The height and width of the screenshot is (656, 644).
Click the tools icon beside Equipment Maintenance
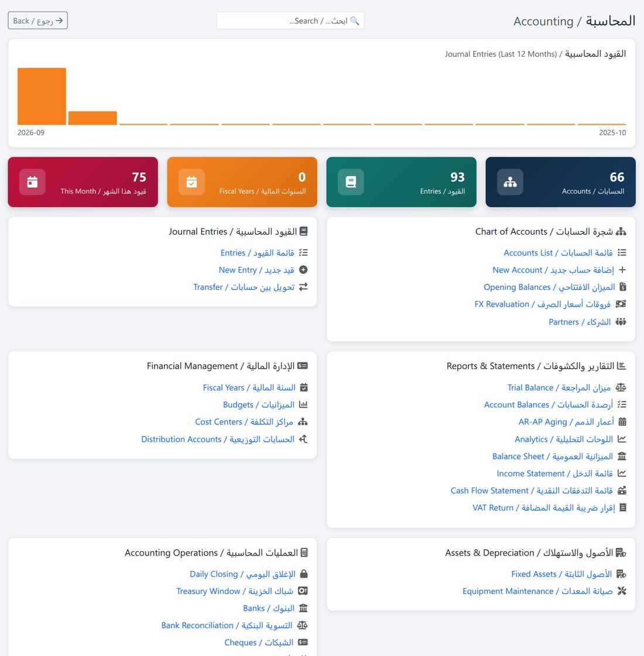622,590
